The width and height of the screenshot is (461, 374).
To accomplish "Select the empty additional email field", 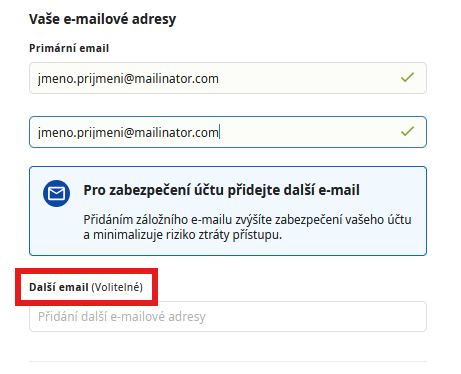I will (x=228, y=317).
